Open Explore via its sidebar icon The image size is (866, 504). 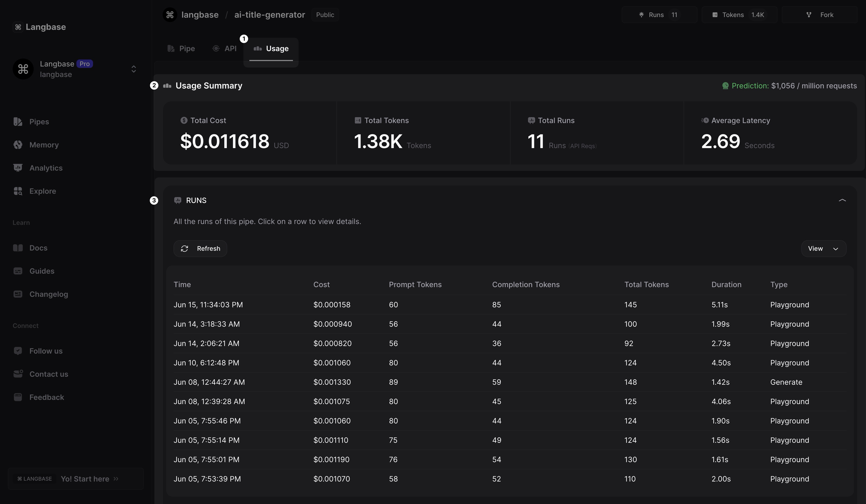coord(18,191)
